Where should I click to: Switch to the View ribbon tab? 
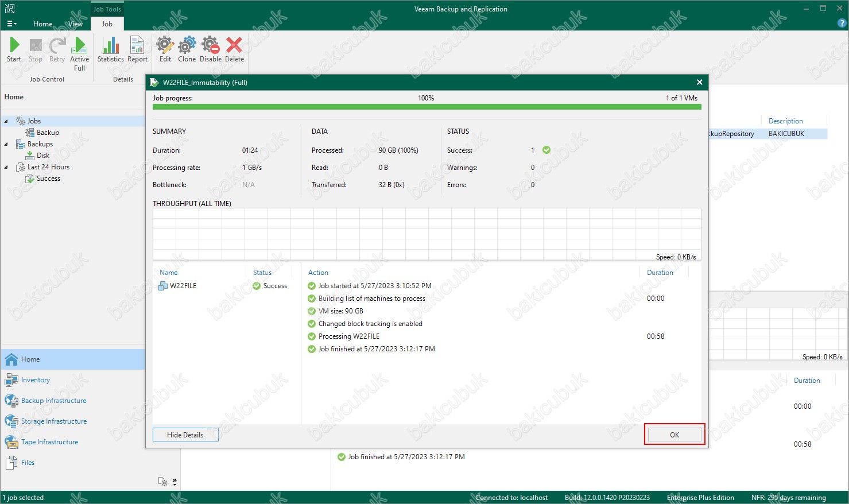click(75, 24)
